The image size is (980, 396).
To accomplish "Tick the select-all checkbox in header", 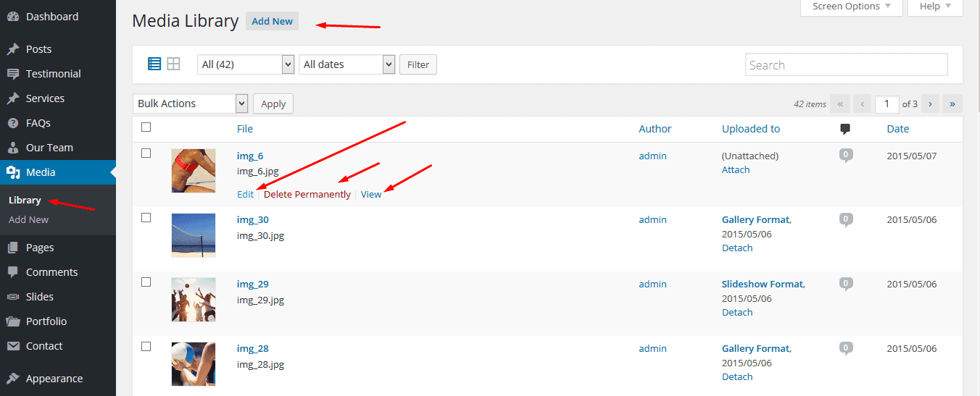I will [146, 127].
